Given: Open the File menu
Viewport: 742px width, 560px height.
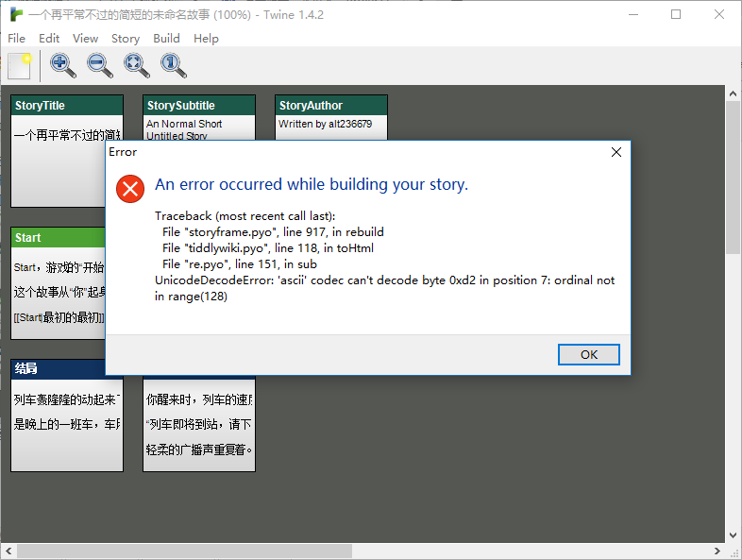Looking at the screenshot, I should (x=17, y=39).
